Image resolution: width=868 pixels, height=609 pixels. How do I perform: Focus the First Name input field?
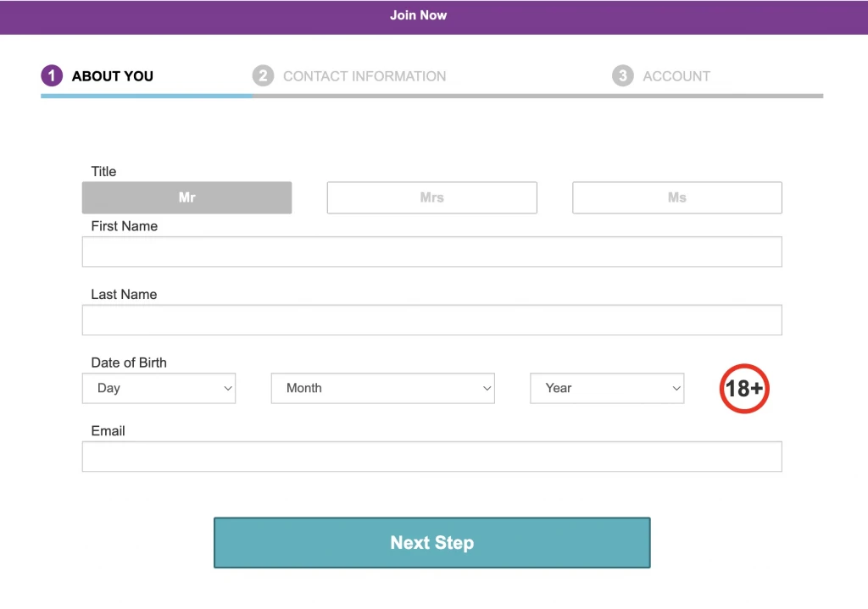pyautogui.click(x=431, y=252)
